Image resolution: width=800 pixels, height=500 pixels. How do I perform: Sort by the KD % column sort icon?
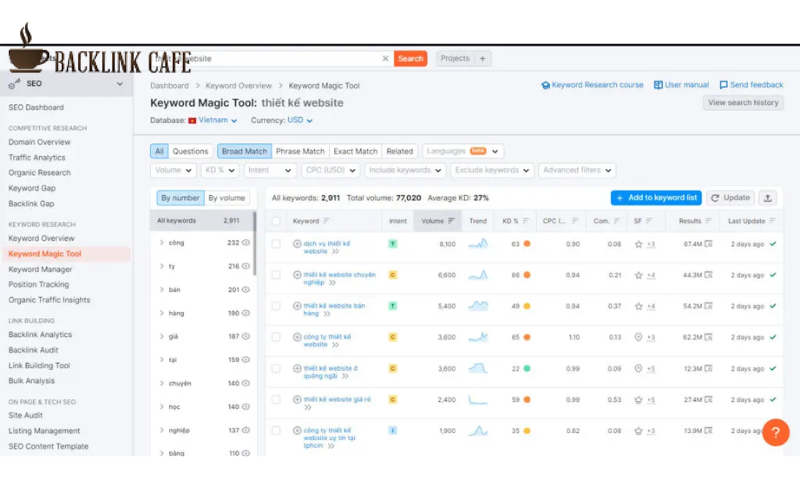[x=526, y=221]
